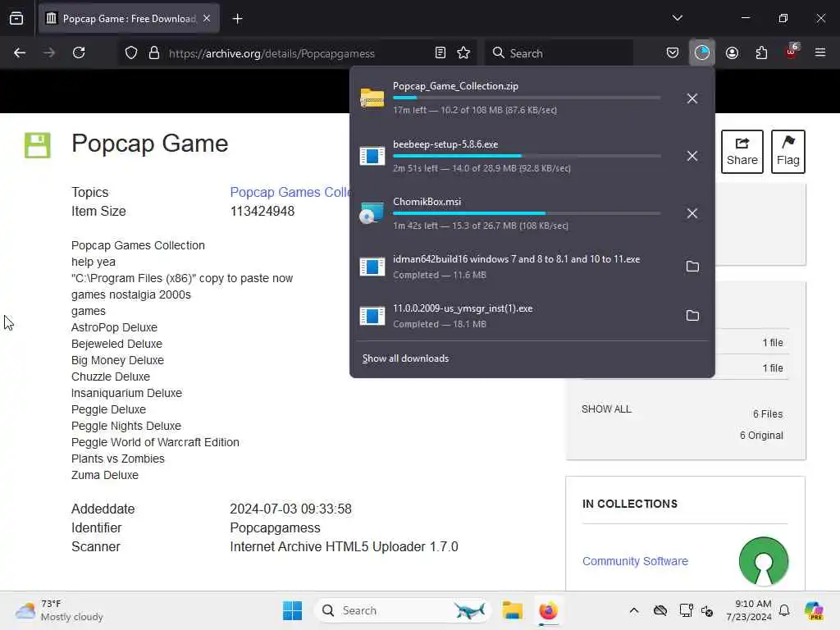Open 11.0.0.2009-us_ymsgr_inst(1).exe download
Viewport: 840px width, 630px height.
(514, 316)
